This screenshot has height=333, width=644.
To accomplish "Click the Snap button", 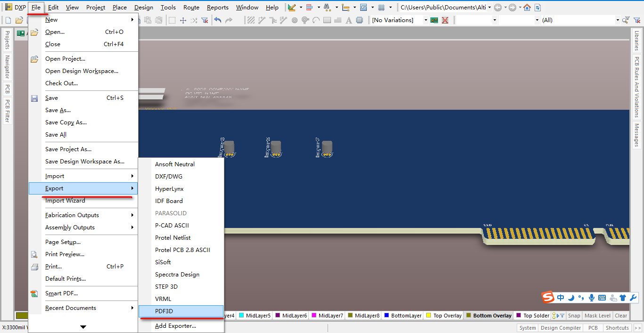I will click(574, 316).
